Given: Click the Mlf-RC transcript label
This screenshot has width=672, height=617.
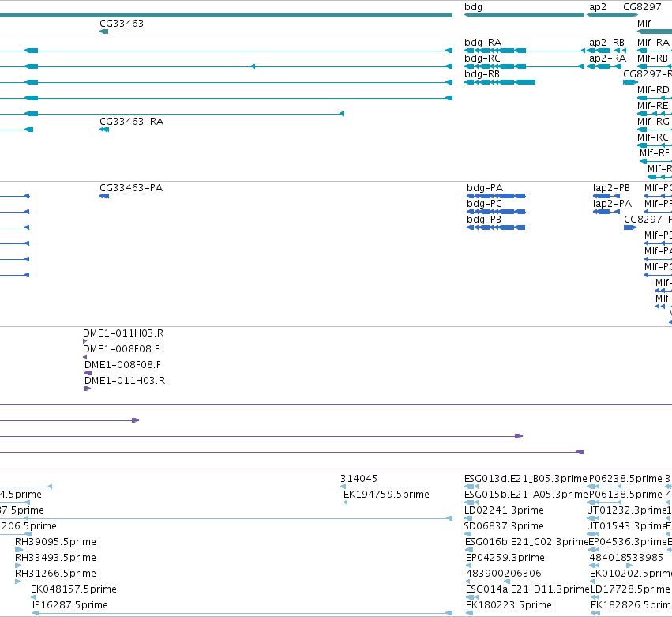Looking at the screenshot, I should pyautogui.click(x=653, y=137).
